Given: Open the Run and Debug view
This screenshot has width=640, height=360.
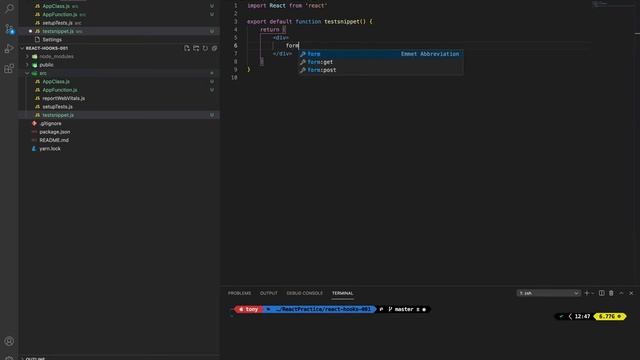Looking at the screenshot, I should tap(9, 49).
